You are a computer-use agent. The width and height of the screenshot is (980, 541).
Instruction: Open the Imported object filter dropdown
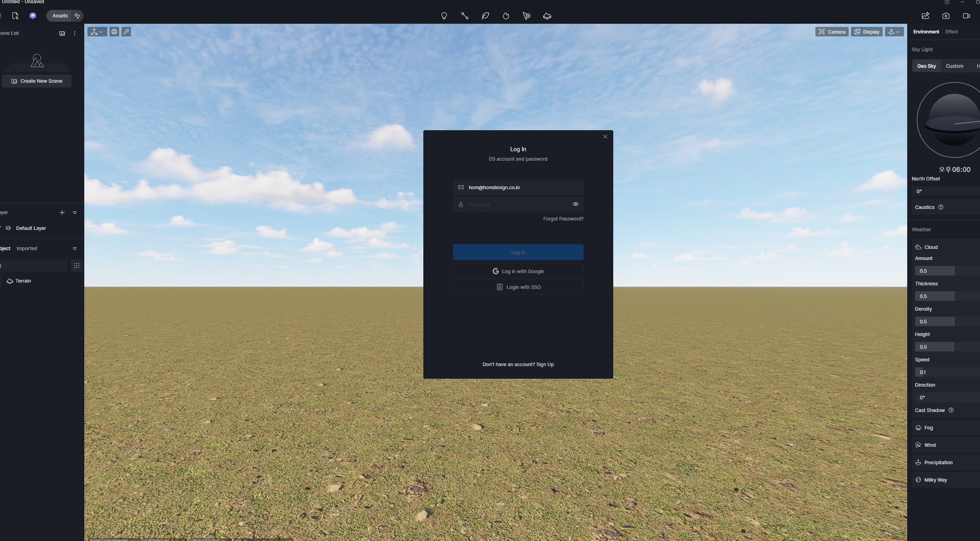tap(75, 249)
